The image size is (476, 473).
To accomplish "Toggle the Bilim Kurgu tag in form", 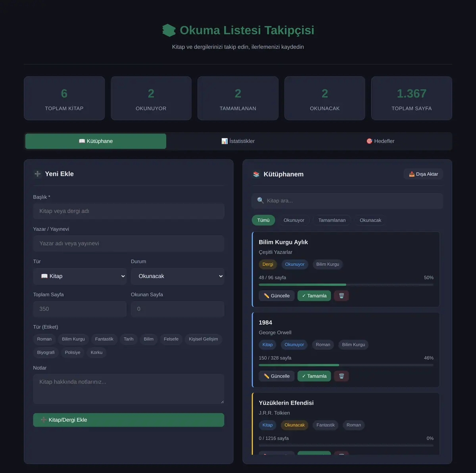I will pyautogui.click(x=73, y=339).
